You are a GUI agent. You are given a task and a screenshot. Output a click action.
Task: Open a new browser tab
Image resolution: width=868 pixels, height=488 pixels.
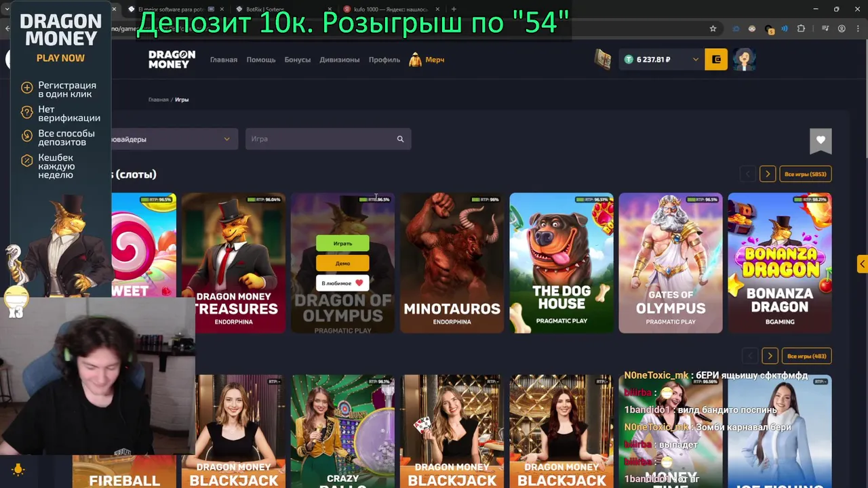(454, 9)
